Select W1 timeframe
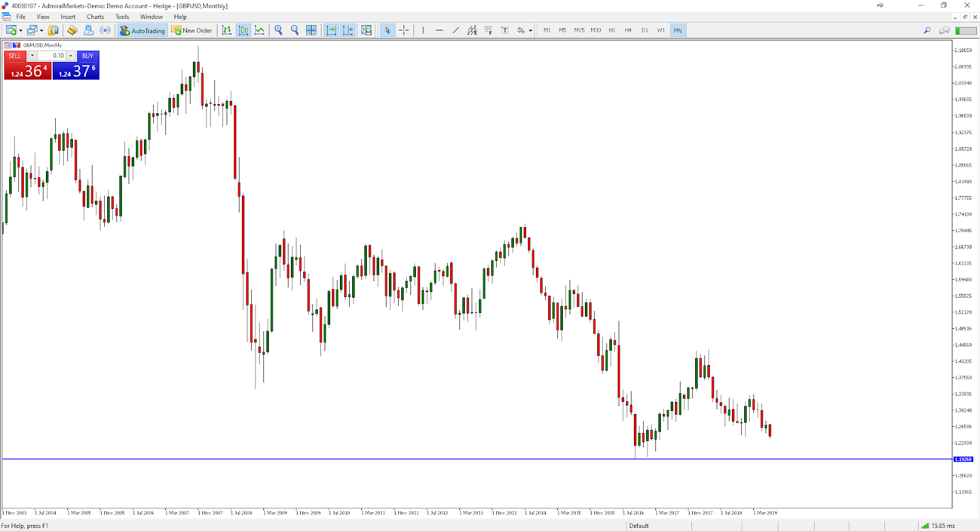 click(x=661, y=30)
